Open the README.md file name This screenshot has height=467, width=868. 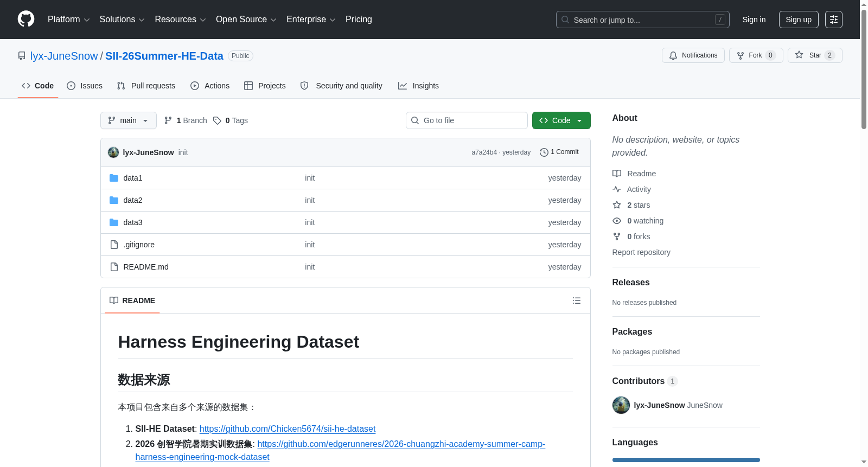146,267
